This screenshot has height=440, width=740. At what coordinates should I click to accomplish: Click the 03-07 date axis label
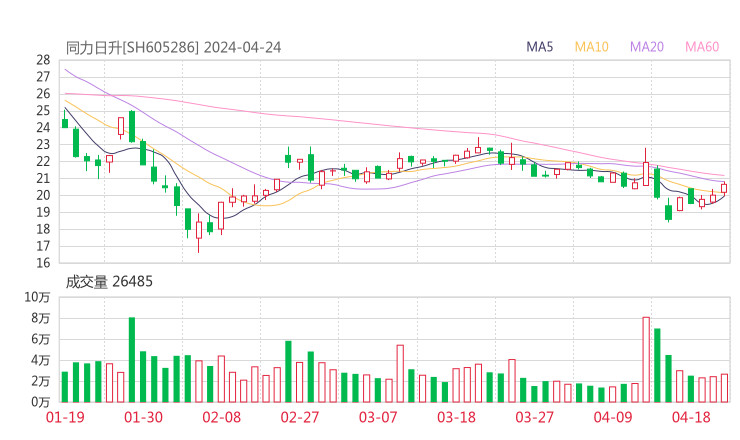(x=378, y=417)
